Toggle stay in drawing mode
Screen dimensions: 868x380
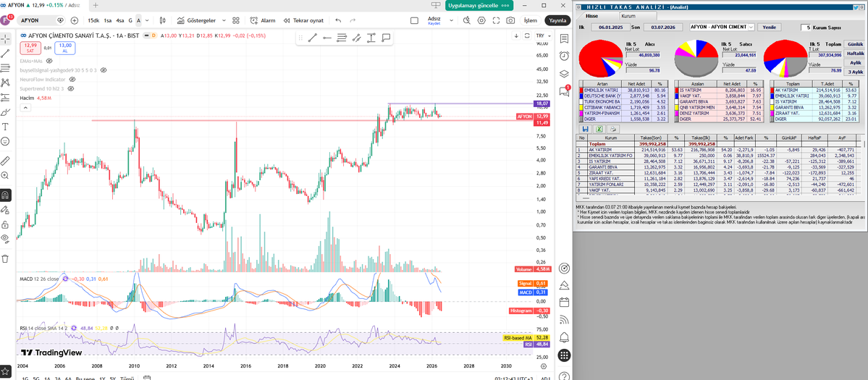point(6,210)
